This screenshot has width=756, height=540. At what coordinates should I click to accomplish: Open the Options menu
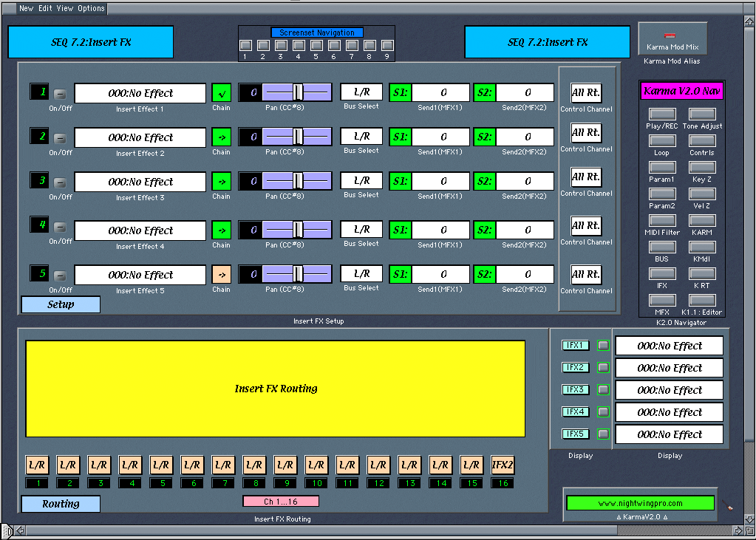pos(91,9)
